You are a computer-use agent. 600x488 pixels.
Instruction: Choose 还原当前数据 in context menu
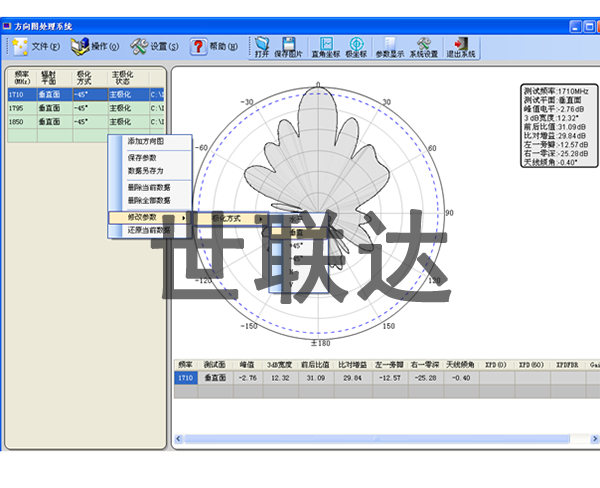point(149,230)
